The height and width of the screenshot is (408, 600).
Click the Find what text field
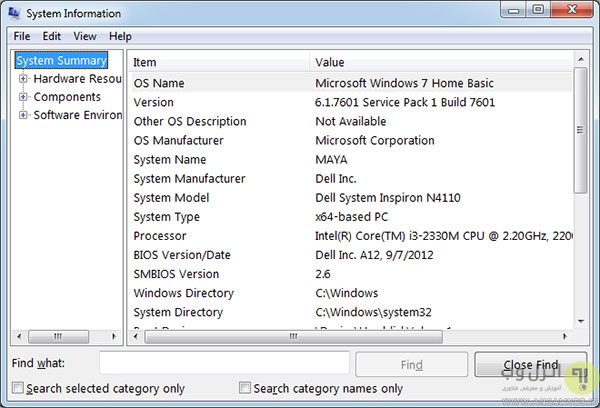pos(224,363)
